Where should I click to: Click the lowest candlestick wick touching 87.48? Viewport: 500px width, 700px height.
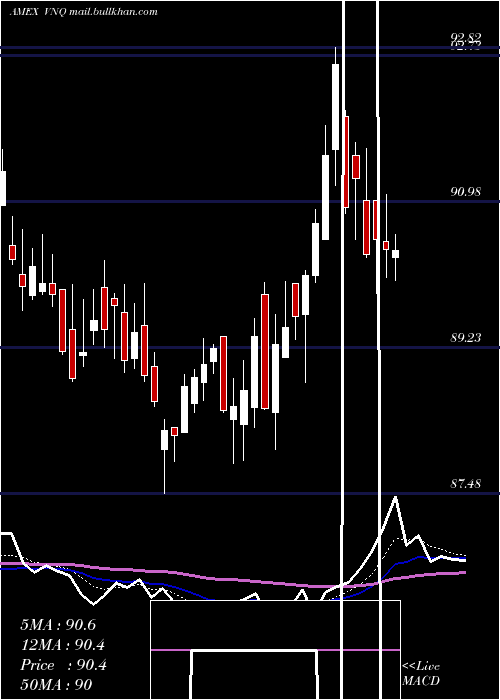tap(164, 456)
